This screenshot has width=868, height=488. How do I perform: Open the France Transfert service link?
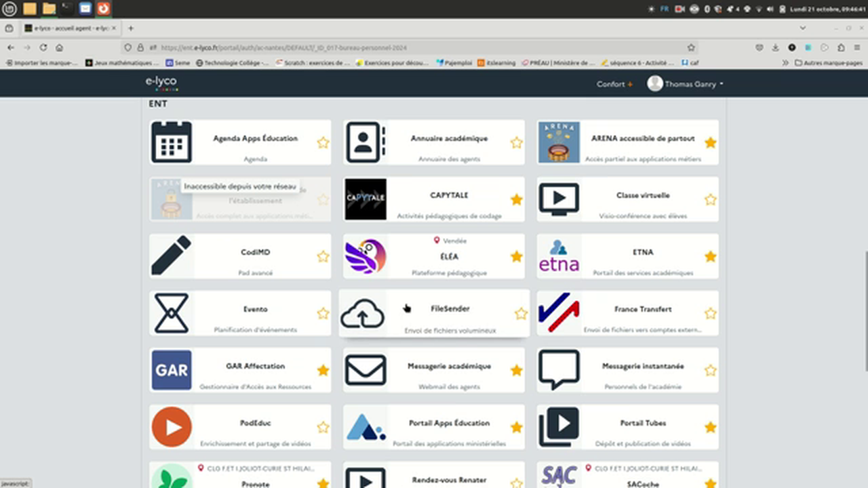643,309
